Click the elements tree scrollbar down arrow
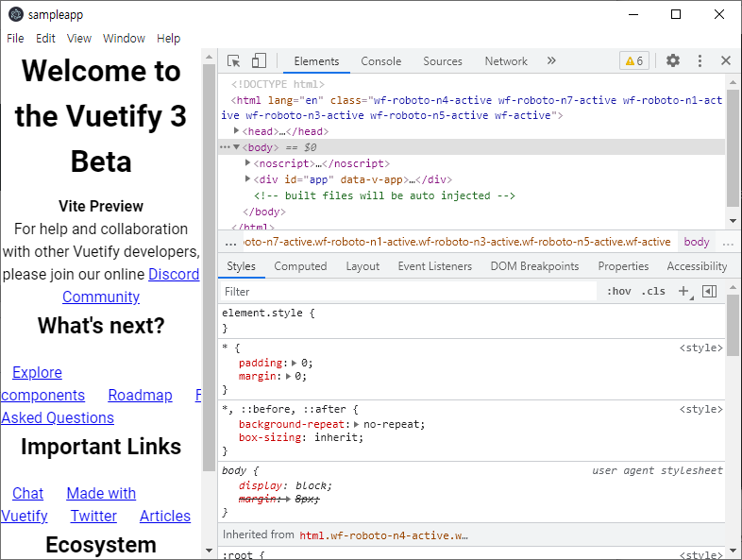 (733, 221)
